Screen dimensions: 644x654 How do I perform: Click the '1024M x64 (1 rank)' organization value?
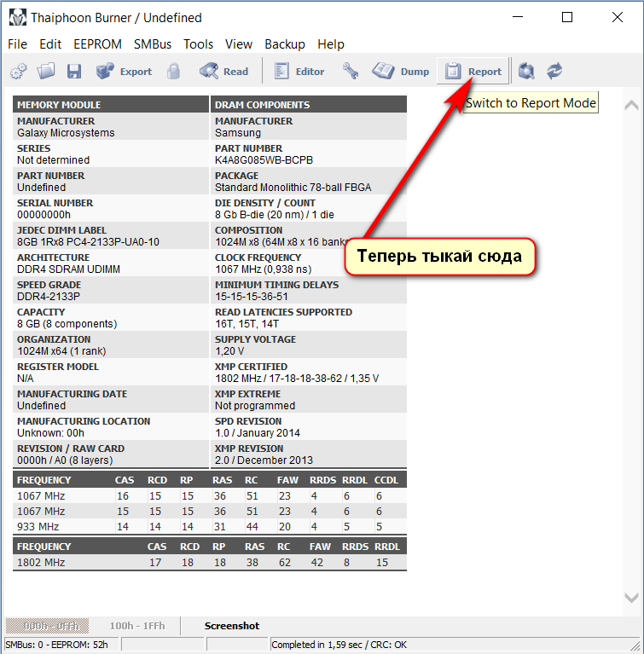[61, 351]
